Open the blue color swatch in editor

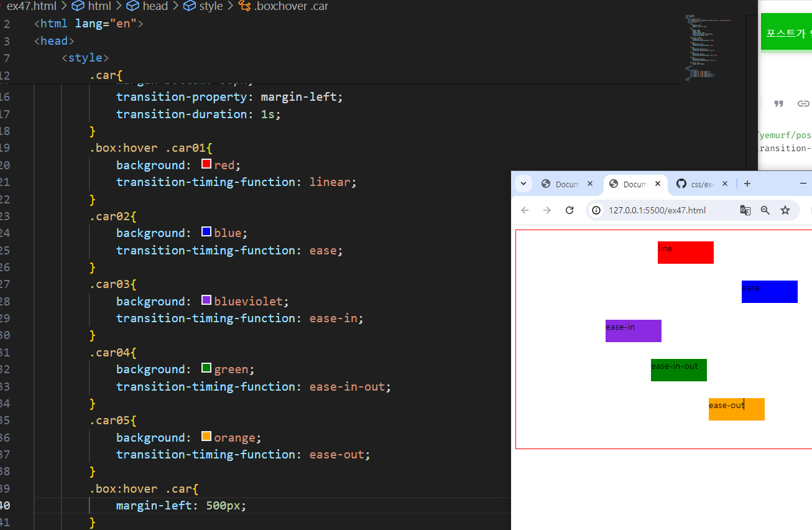[x=206, y=233]
